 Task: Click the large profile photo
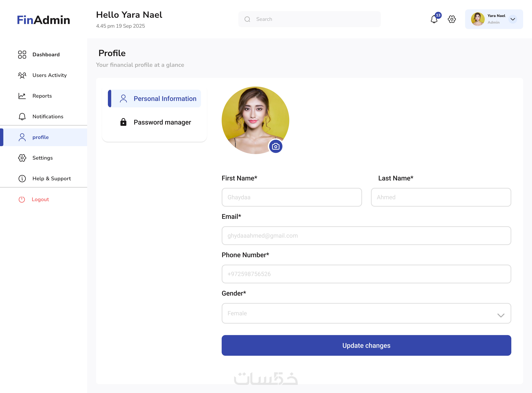(255, 120)
